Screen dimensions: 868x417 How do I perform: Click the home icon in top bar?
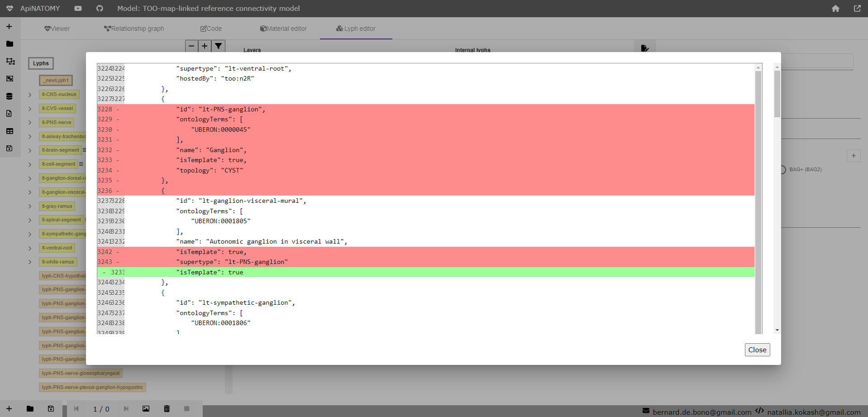click(835, 9)
